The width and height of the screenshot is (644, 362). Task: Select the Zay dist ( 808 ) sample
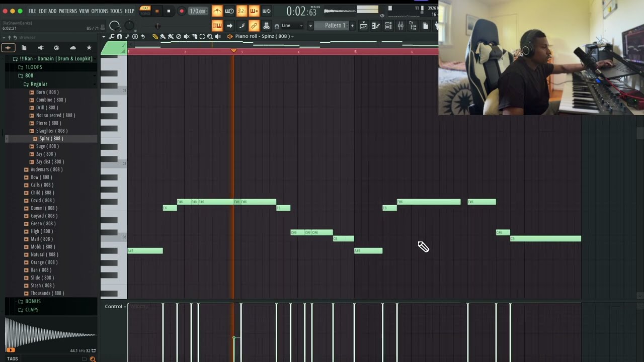pyautogui.click(x=50, y=161)
